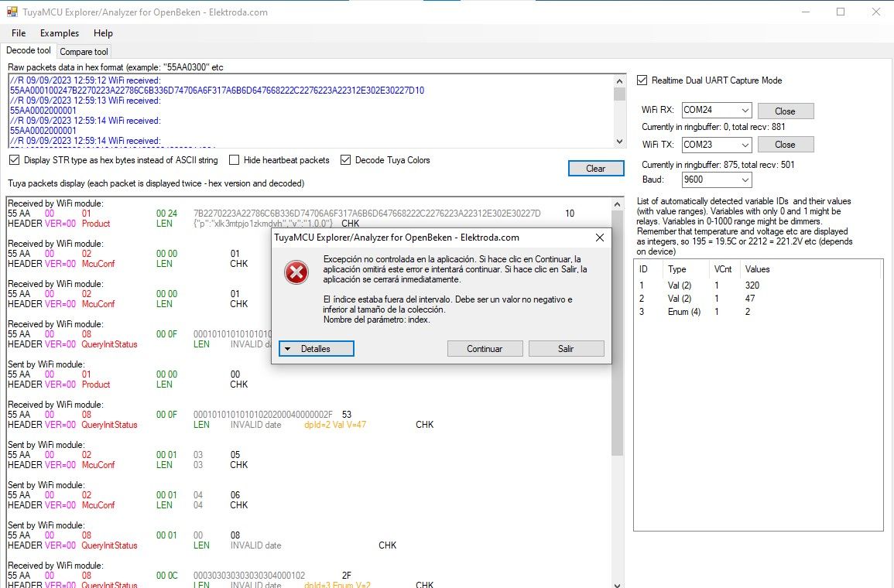Open the File menu

tap(19, 33)
